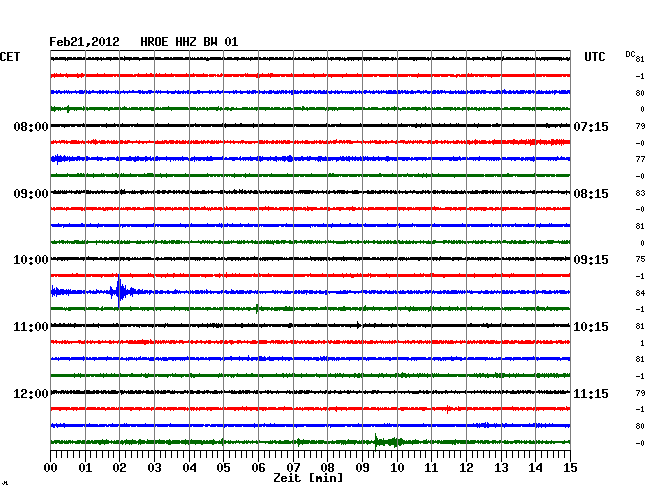Click the CET timezone label
This screenshot has width=650, height=494.
10,57
